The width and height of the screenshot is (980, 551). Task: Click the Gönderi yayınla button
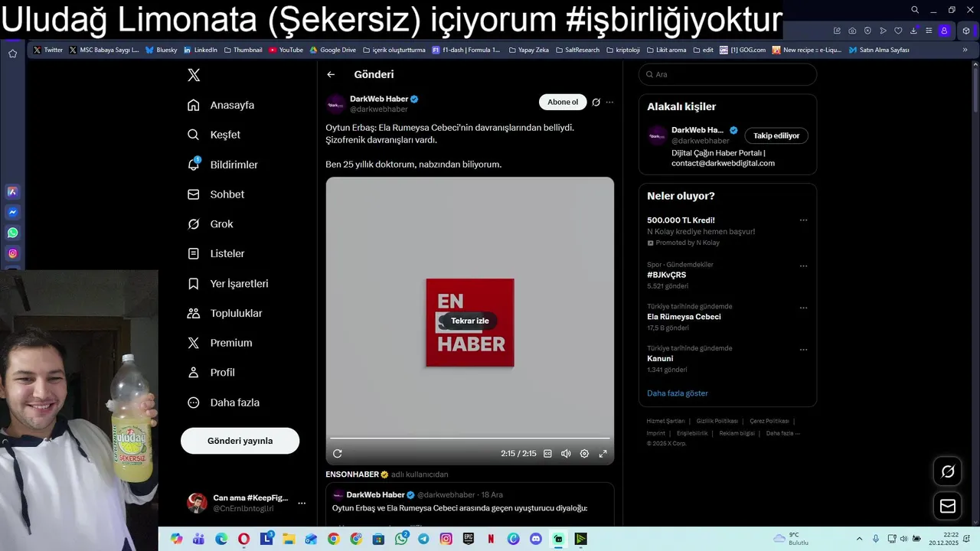tap(240, 441)
